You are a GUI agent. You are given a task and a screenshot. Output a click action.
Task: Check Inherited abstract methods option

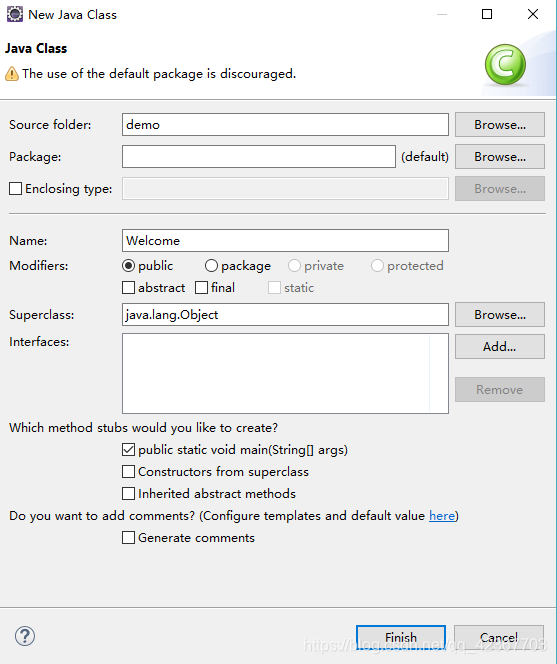(x=128, y=493)
